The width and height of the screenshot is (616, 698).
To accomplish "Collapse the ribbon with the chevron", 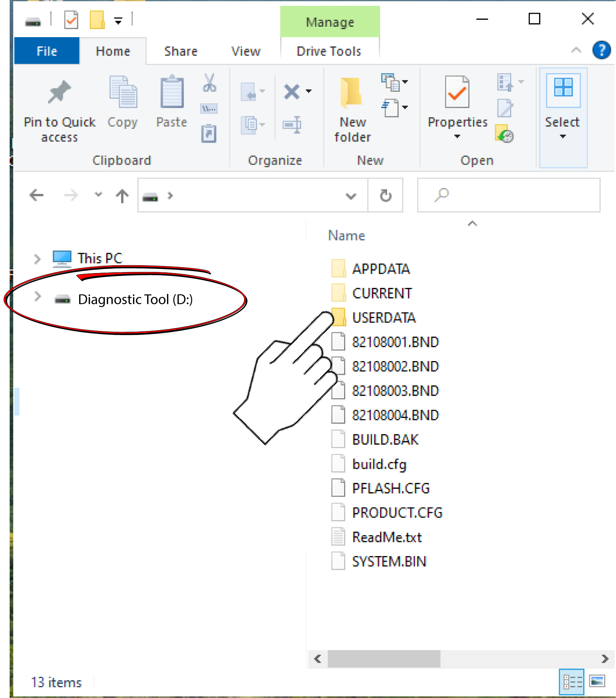I will point(576,50).
